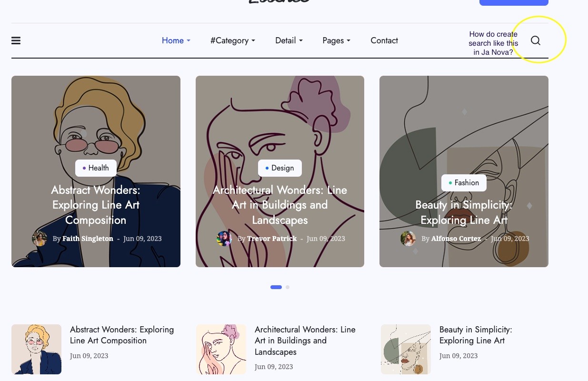Open Faith Singleton's avatar

[x=40, y=239]
